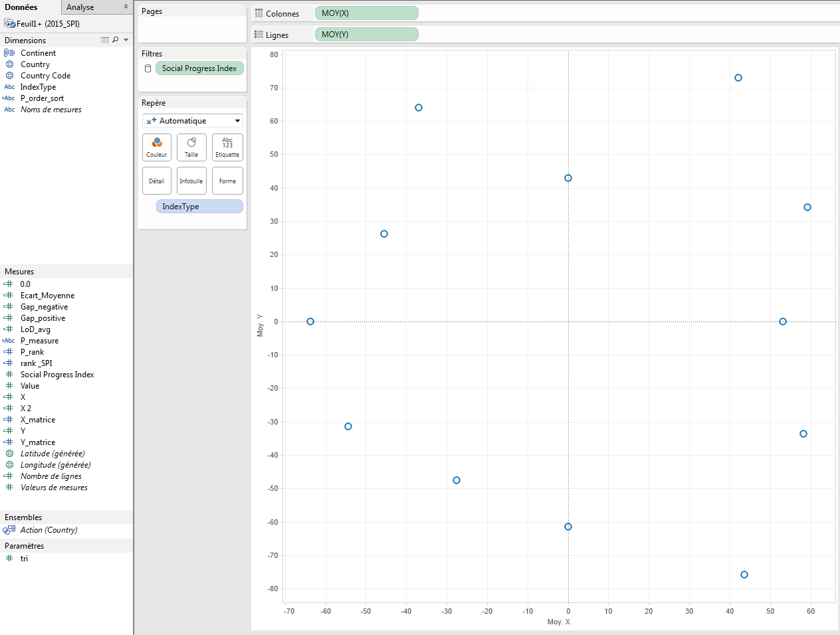Click the Colonnes shelf grid icon
The image size is (840, 635).
(x=259, y=13)
